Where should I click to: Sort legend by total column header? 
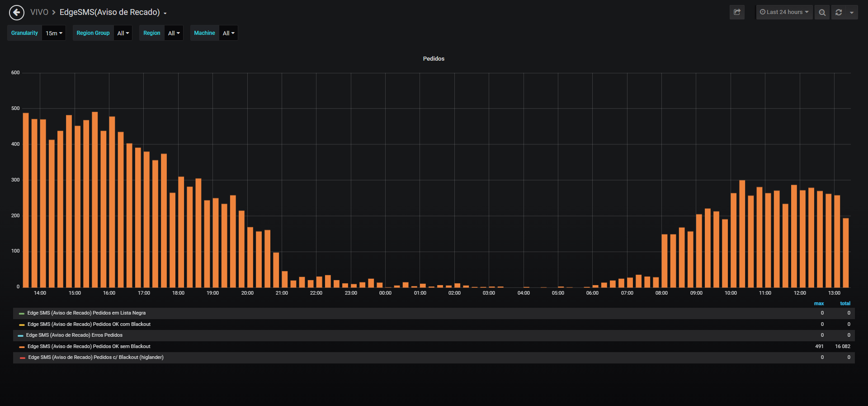845,303
